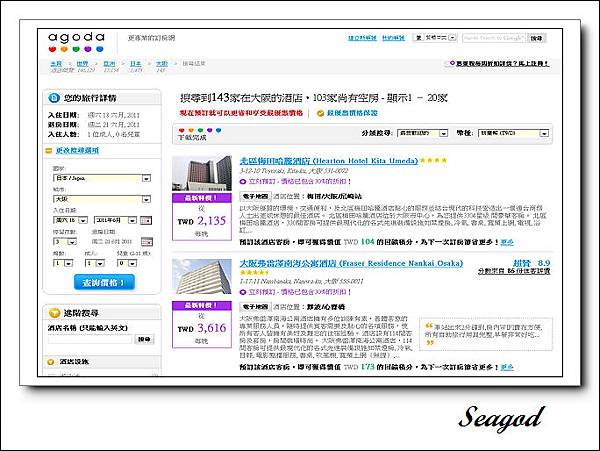Click the gold best price guarantee badge icon
This screenshot has width=600, height=451.
(321, 113)
